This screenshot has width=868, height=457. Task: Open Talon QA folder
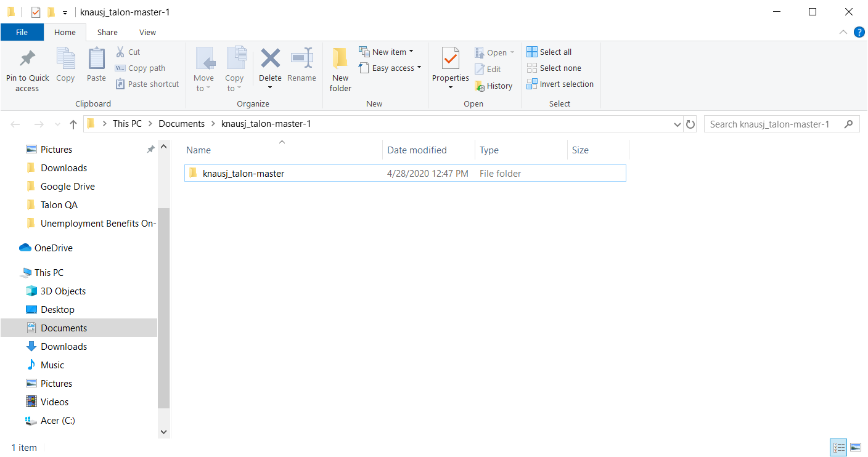coord(59,205)
